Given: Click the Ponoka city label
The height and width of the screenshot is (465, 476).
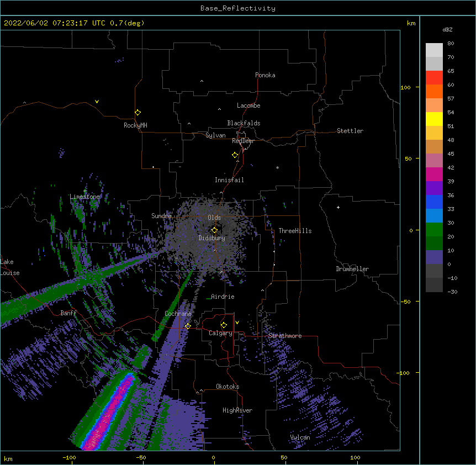Looking at the screenshot, I should tap(265, 75).
